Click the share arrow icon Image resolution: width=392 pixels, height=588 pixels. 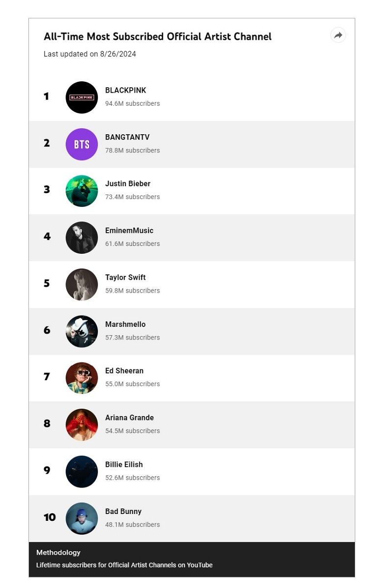point(338,35)
